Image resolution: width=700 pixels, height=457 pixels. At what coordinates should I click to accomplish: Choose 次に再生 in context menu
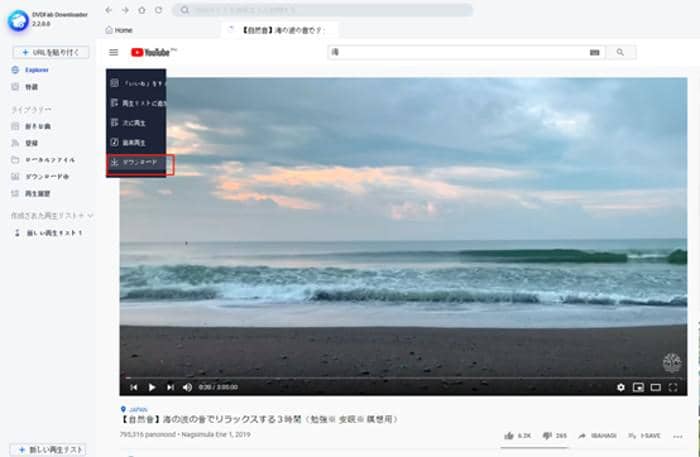[136, 123]
